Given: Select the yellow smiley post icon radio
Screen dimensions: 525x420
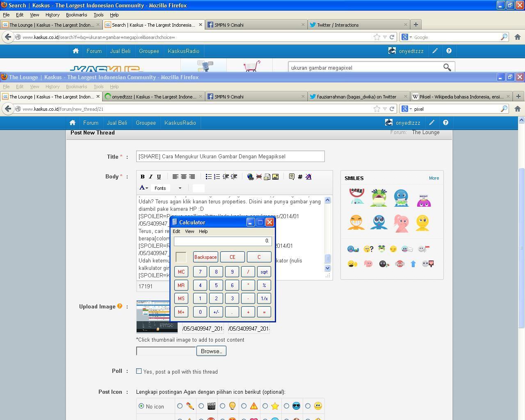Looking at the screenshot, I should click(x=308, y=406).
